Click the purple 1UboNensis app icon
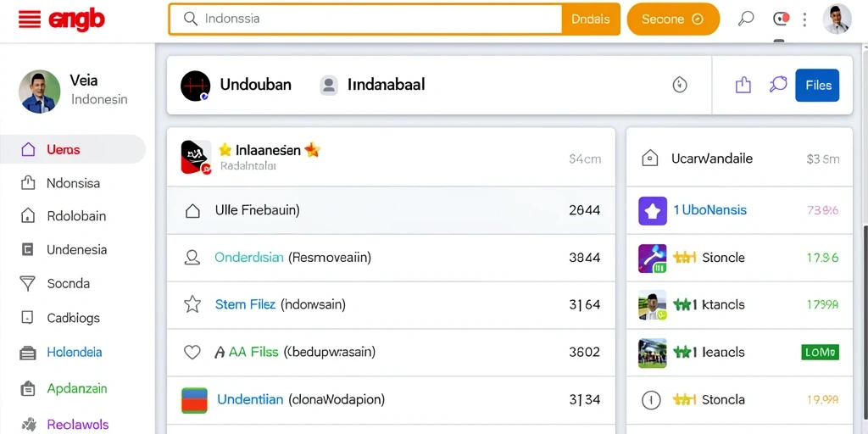Image resolution: width=868 pixels, height=434 pixels. coord(653,210)
